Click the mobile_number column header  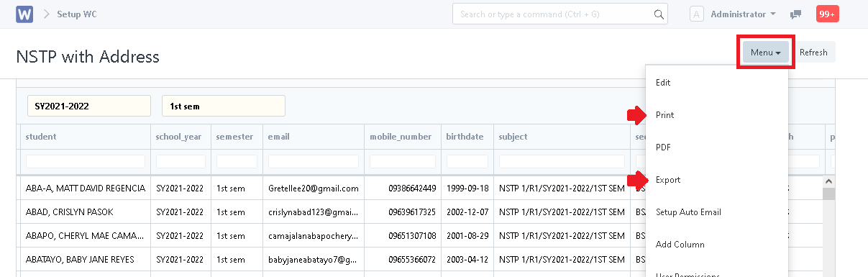[403, 136]
